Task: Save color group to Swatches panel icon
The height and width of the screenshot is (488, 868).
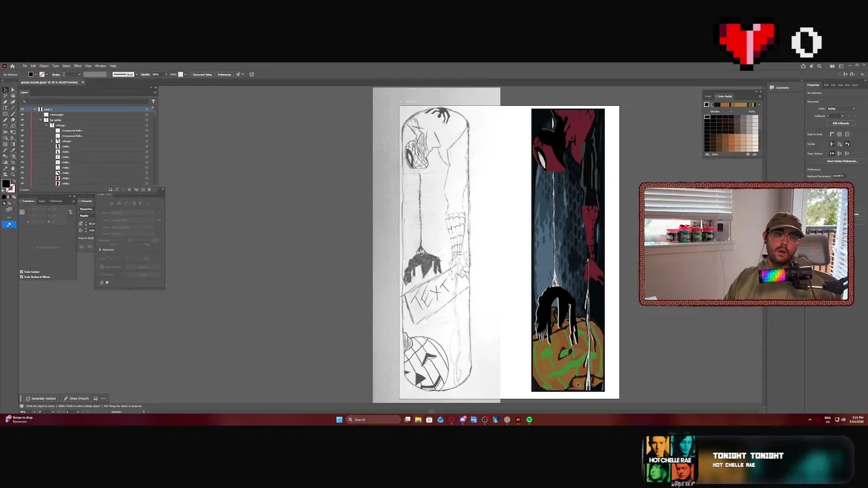Action: [x=754, y=154]
